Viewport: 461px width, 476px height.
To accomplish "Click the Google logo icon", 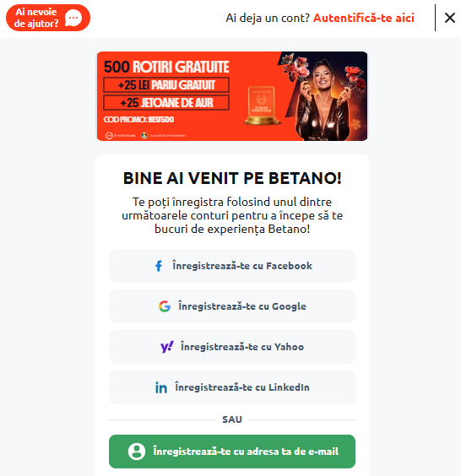I will [165, 306].
